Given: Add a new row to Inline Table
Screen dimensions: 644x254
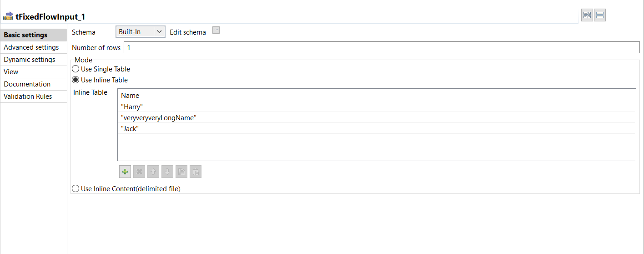Looking at the screenshot, I should point(125,172).
